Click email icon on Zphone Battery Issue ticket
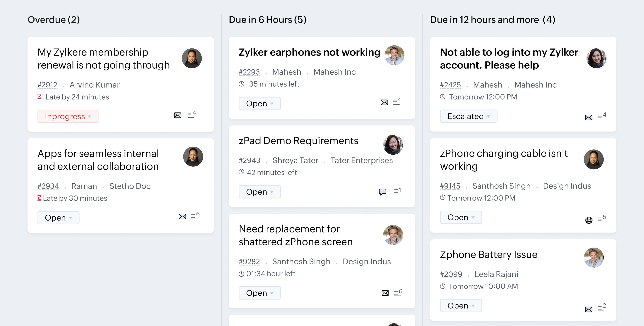This screenshot has width=644, height=326. [589, 309]
